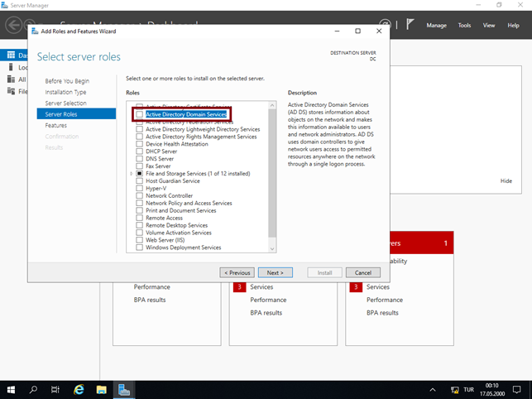Show hidden system tray icons
The image size is (532, 399).
tap(433, 390)
